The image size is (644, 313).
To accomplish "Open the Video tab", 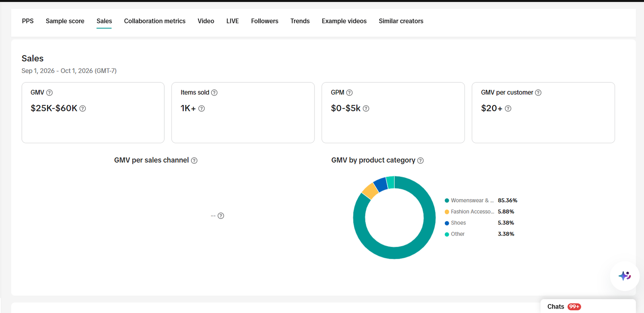I will (206, 21).
